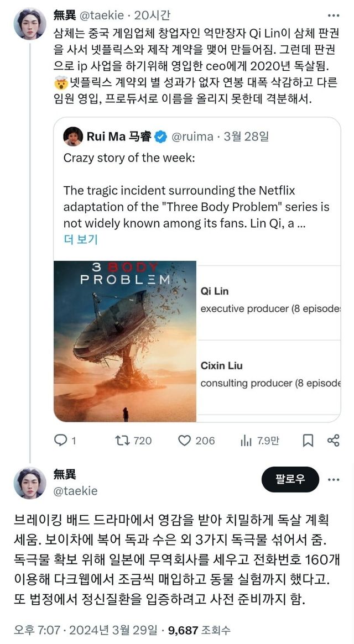This screenshot has width=354, height=644.
Task: Expand quoted tweet with 더 보기
Action: pos(81,239)
